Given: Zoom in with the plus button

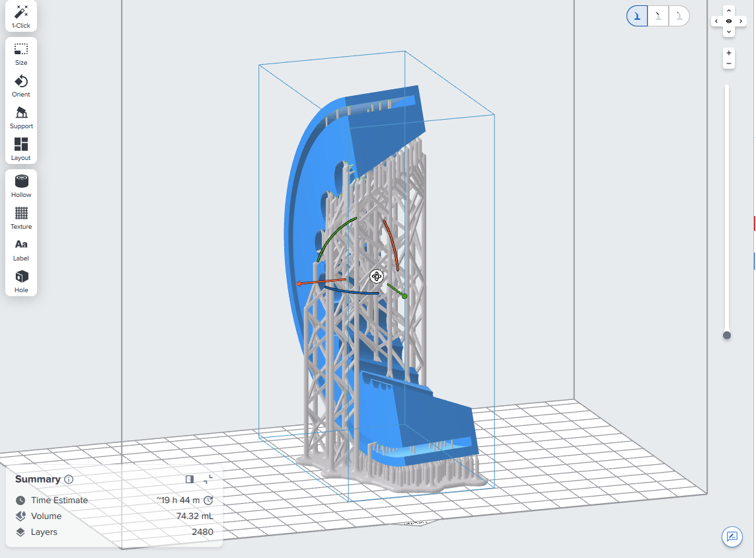Looking at the screenshot, I should tap(728, 53).
